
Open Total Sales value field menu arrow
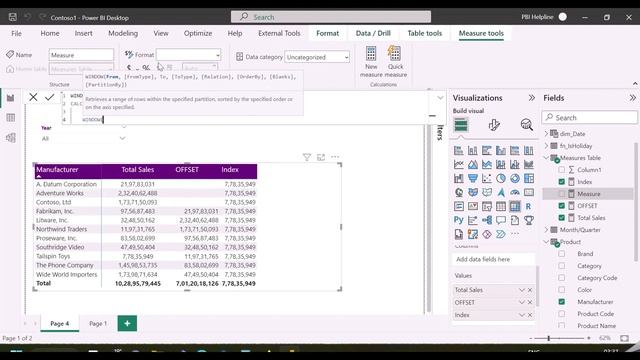[x=522, y=290]
